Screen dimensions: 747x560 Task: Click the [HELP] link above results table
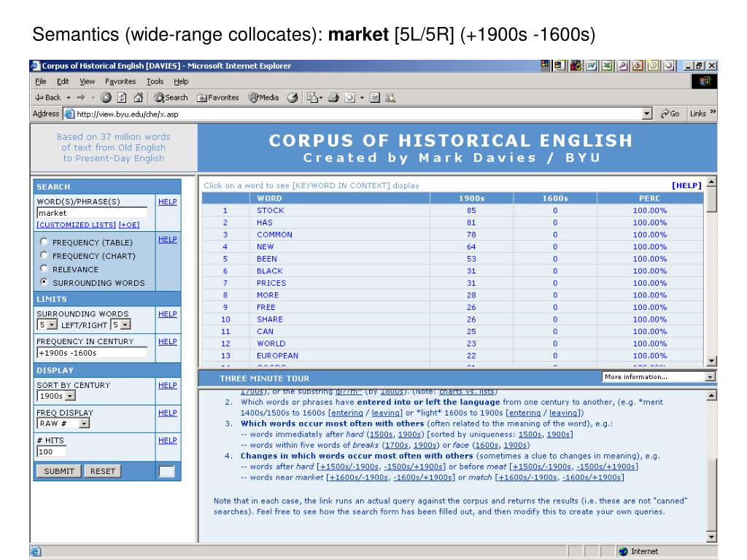(686, 186)
